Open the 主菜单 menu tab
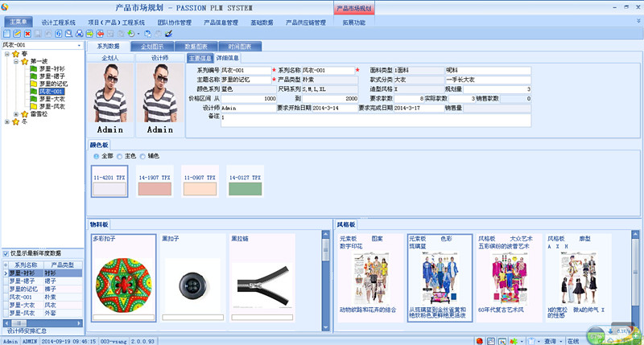This screenshot has width=644, height=345. click(19, 22)
